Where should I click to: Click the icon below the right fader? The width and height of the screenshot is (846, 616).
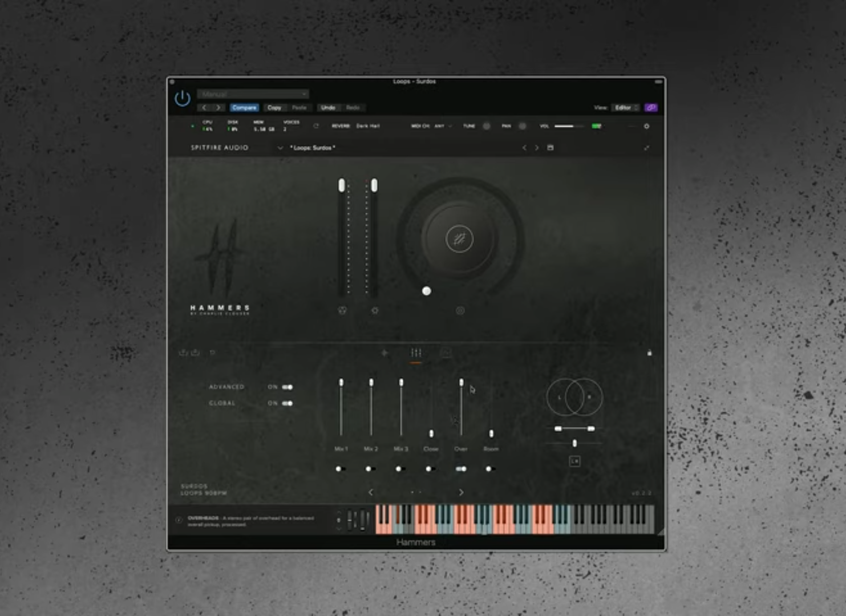tap(375, 310)
